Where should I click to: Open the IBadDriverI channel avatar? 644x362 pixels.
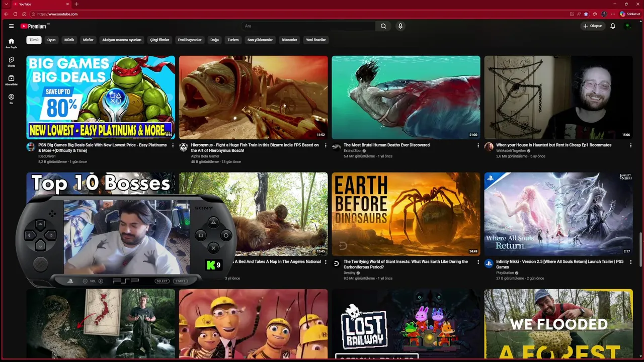[x=31, y=147]
